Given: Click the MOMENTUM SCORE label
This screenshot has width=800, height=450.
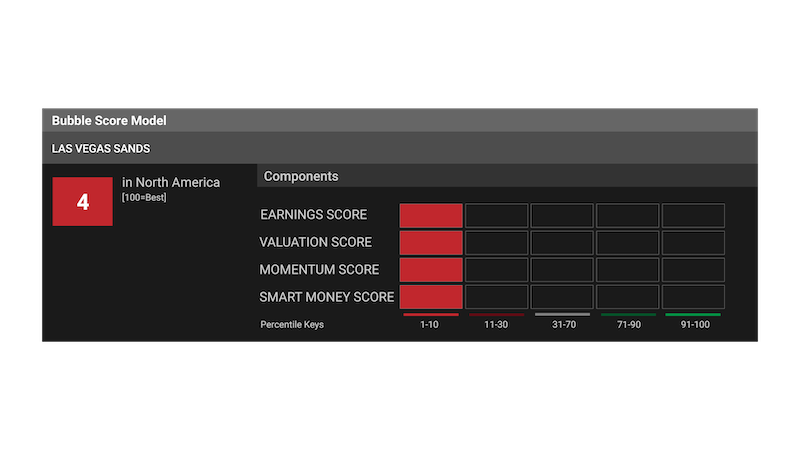Looking at the screenshot, I should (x=319, y=270).
